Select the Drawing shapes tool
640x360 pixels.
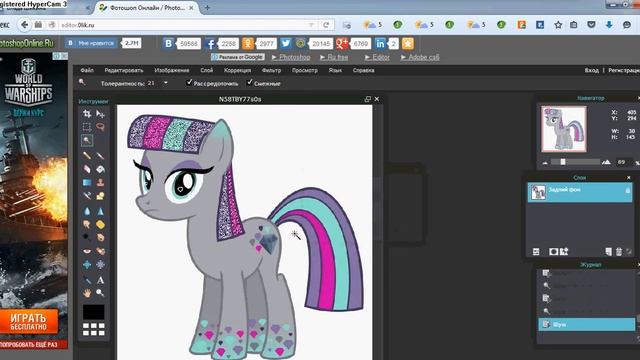[100, 196]
